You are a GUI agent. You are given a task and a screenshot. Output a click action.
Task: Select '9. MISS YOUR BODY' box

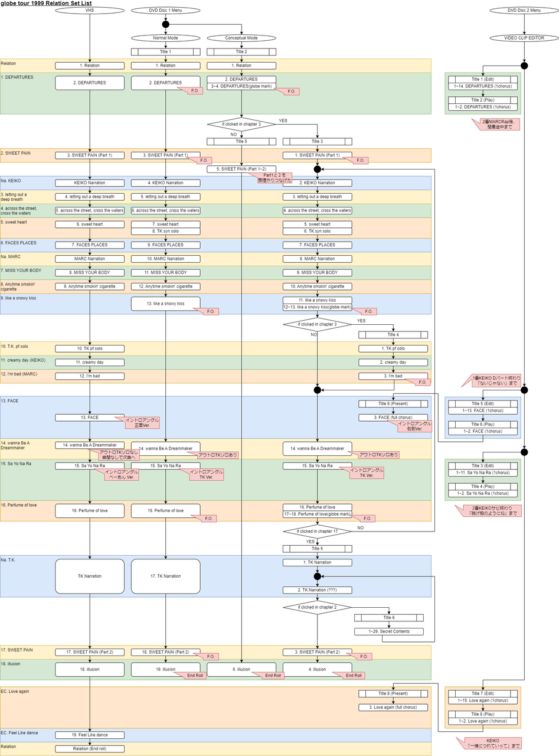[318, 273]
